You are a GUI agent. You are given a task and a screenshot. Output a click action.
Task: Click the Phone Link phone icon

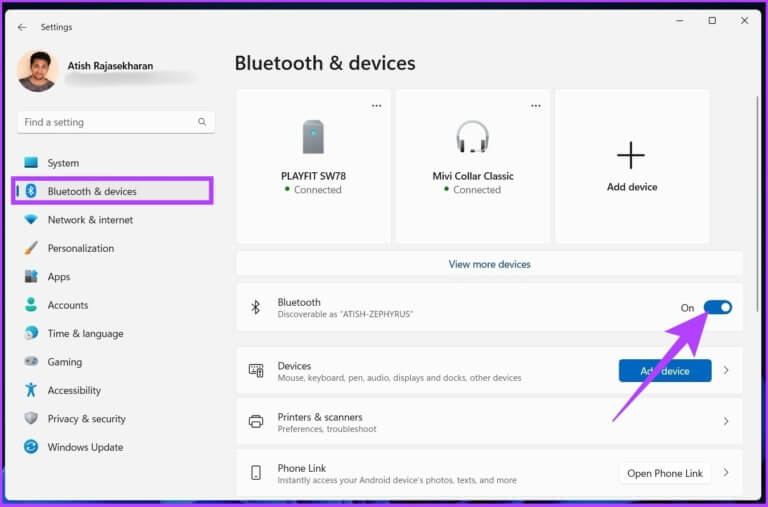(x=256, y=473)
